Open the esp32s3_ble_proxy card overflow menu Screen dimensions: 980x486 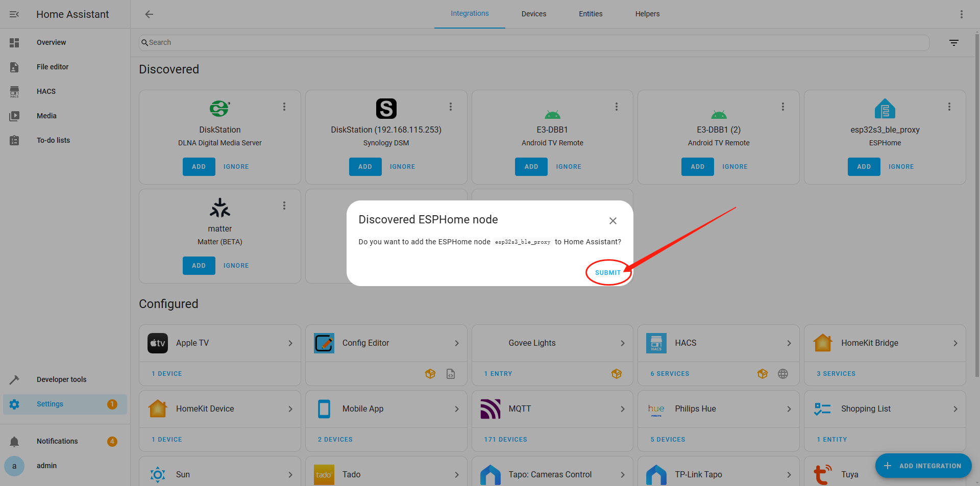tap(949, 107)
